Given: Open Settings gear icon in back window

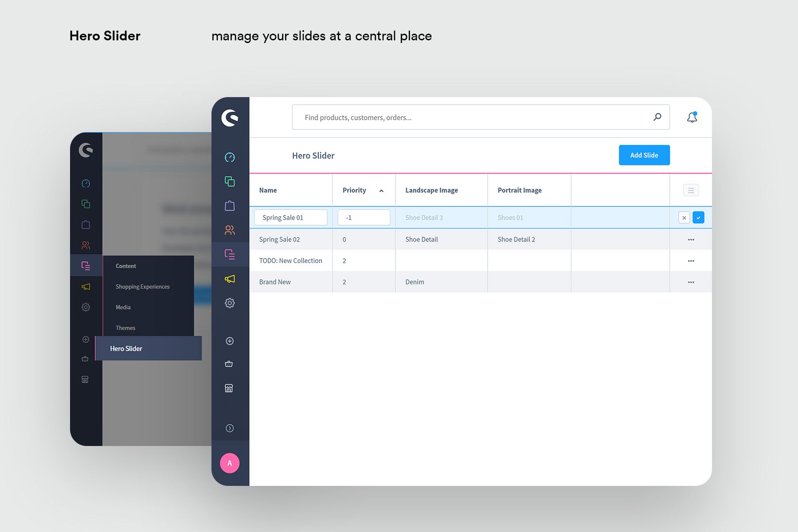Looking at the screenshot, I should 86,307.
